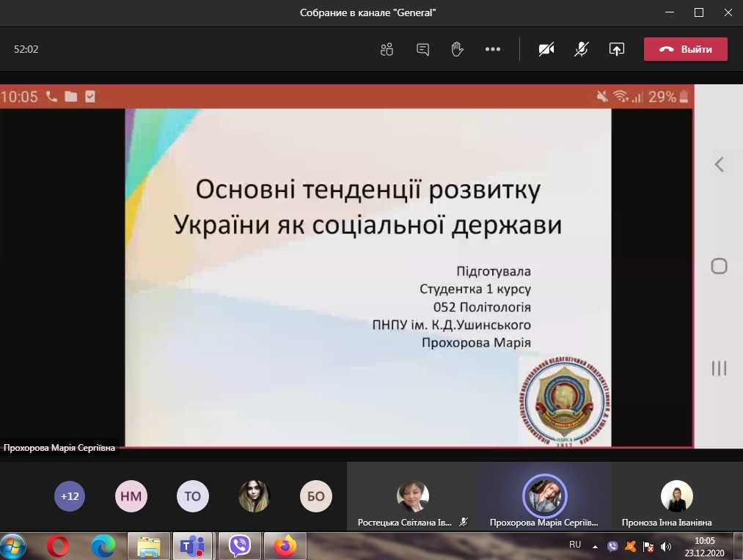Screen dimensions: 743x560
Task: Open File Explorer from the taskbar
Action: point(149,546)
